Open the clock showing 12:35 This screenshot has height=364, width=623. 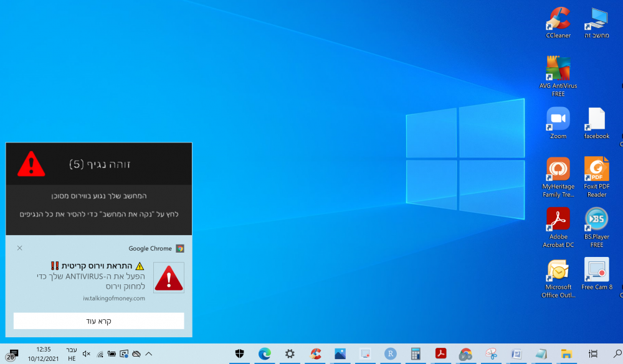click(x=44, y=354)
